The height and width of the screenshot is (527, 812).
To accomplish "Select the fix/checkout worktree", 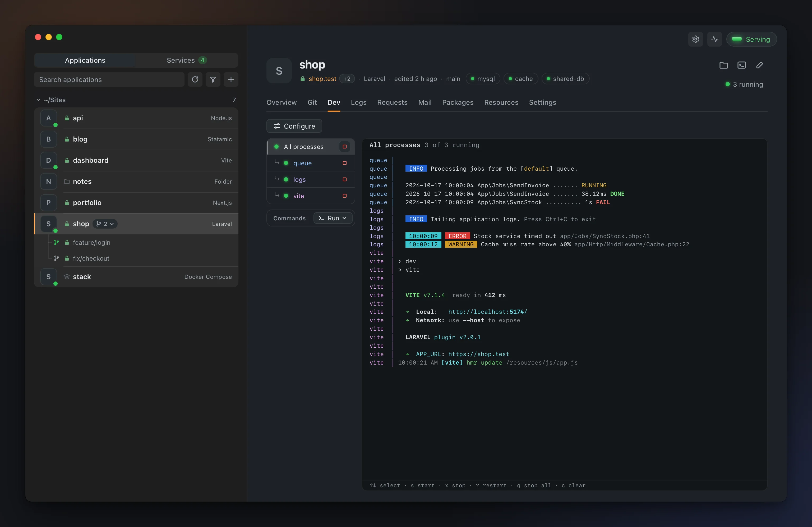I will pos(136,258).
